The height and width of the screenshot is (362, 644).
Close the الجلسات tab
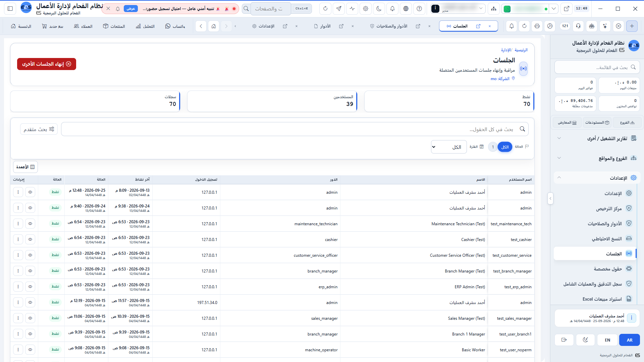click(490, 26)
